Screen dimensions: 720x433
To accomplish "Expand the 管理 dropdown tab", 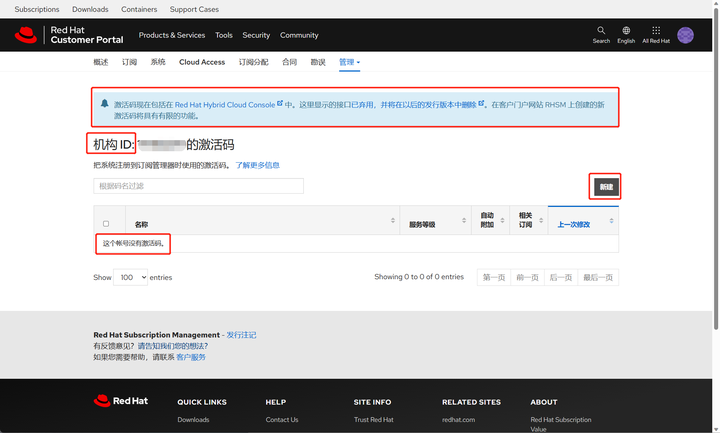I will (349, 62).
